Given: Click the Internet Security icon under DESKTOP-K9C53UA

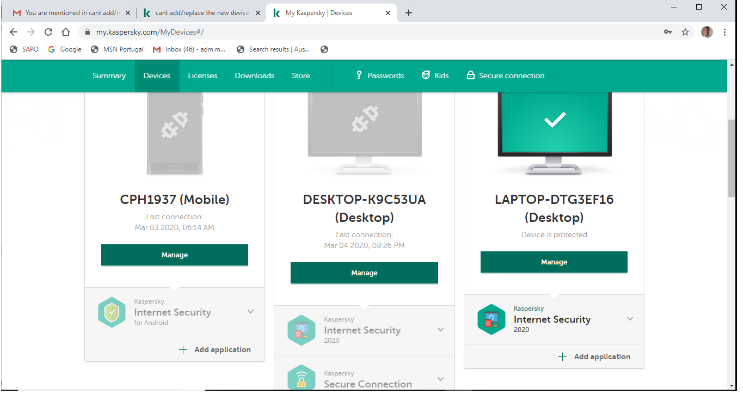Looking at the screenshot, I should (301, 330).
